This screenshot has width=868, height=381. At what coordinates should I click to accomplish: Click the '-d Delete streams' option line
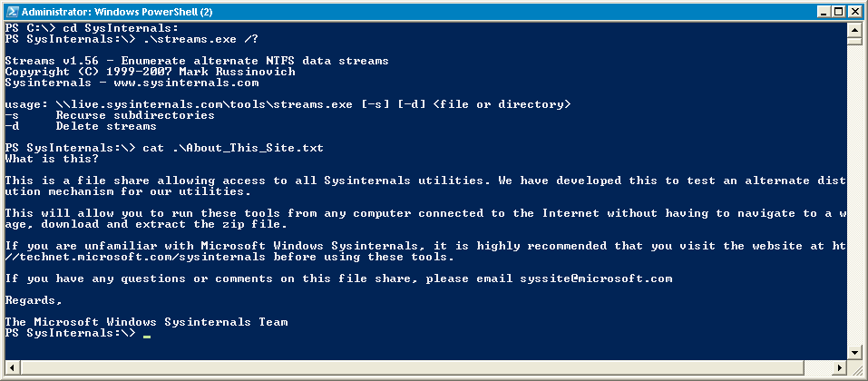click(81, 127)
